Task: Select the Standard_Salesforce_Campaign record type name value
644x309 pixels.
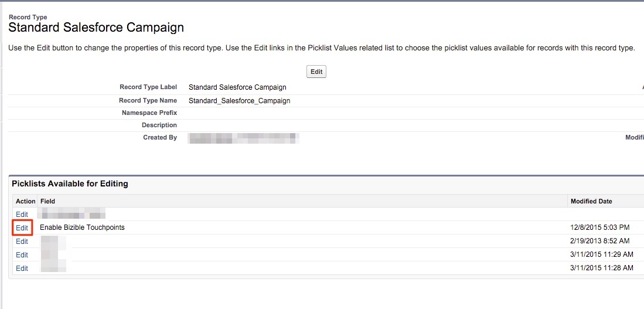Action: coord(240,101)
